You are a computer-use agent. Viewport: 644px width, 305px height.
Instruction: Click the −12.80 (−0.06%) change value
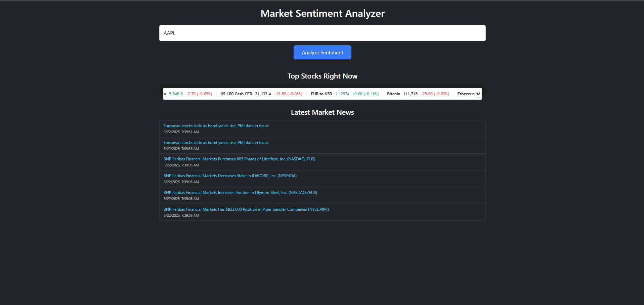tap(288, 94)
